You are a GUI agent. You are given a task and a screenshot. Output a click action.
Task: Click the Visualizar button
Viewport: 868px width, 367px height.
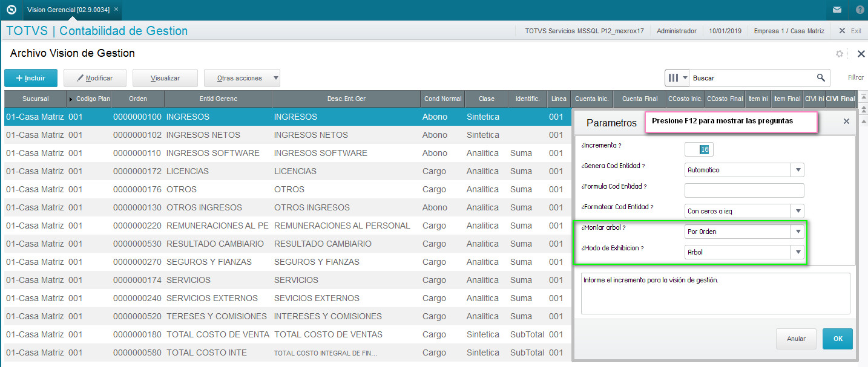pyautogui.click(x=165, y=78)
